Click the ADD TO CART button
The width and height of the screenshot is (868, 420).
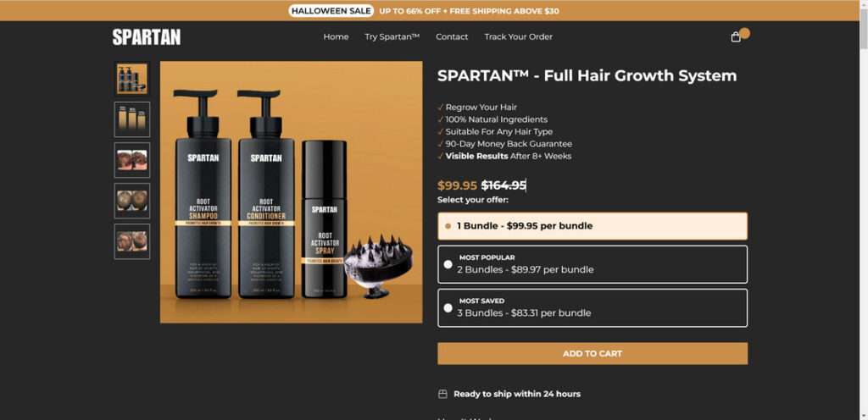[x=593, y=354]
